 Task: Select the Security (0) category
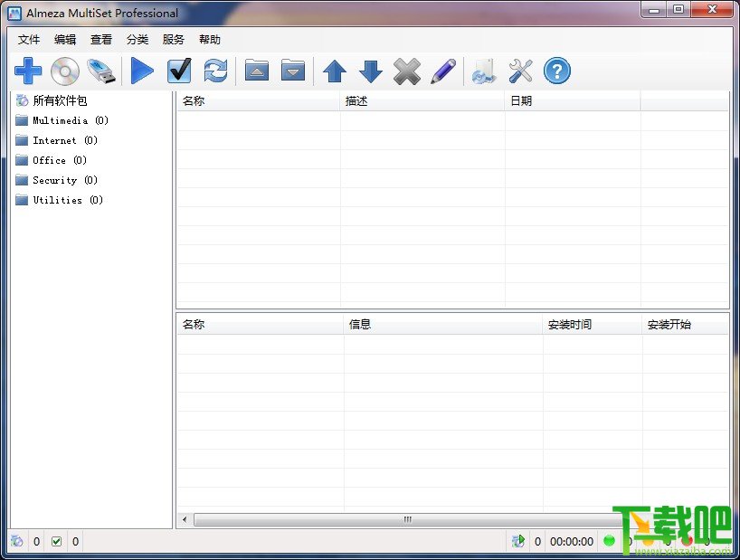65,180
